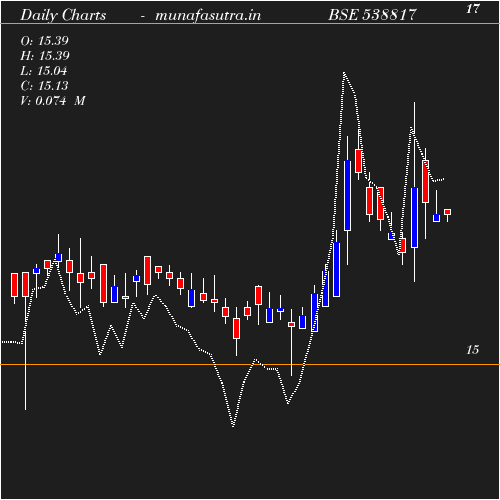500x500 pixels.
Task: Select the high value 'H: 15.39'
Action: click(45, 56)
